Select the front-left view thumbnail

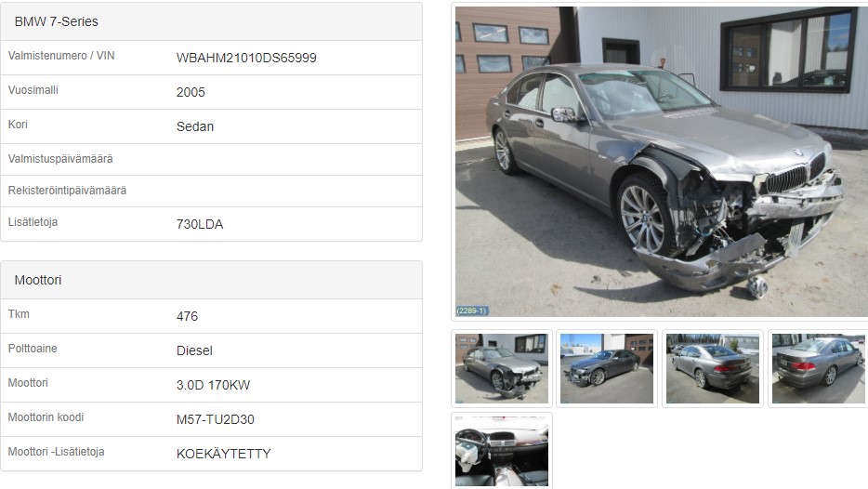coord(607,368)
